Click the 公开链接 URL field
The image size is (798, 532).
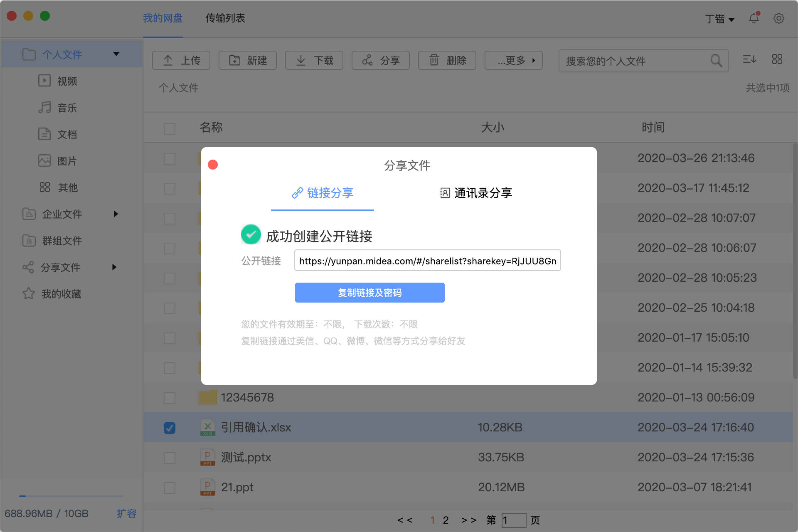[x=428, y=261]
